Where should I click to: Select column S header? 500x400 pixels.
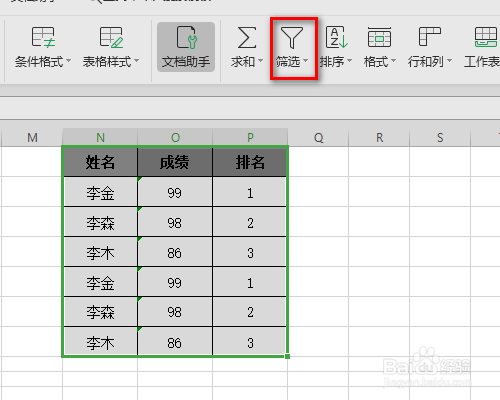coord(440,137)
